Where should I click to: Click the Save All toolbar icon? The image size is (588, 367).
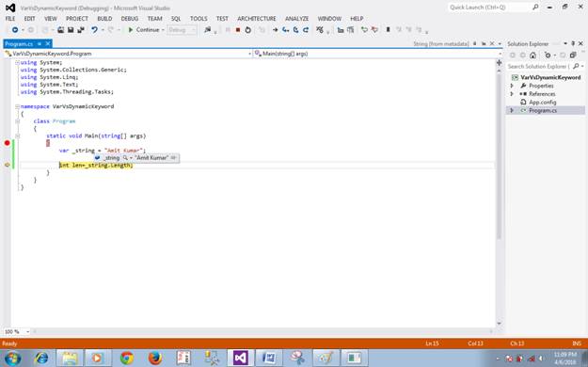(x=81, y=30)
